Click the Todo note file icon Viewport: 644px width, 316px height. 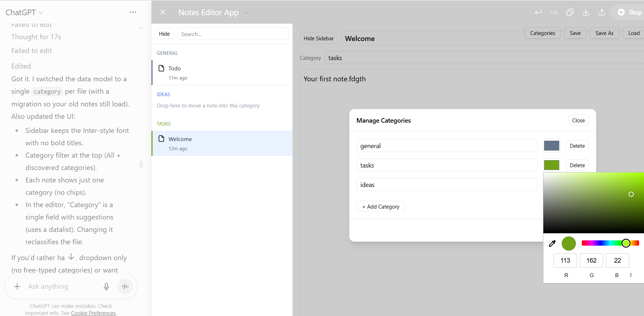161,68
